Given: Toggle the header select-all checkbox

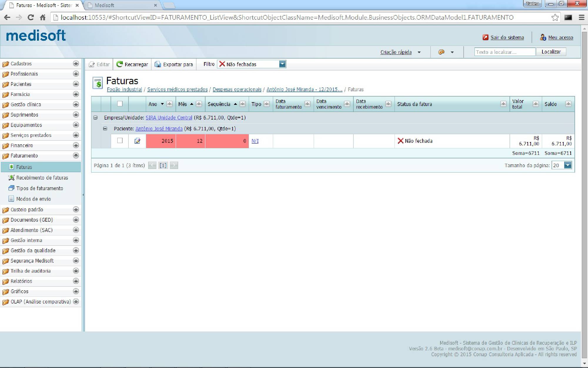Looking at the screenshot, I should [120, 104].
